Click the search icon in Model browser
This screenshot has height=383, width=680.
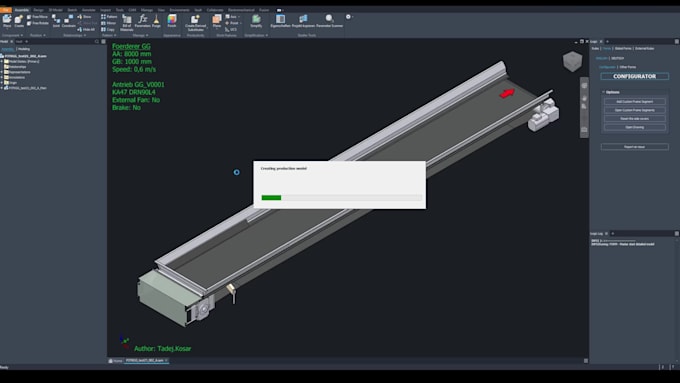97,42
